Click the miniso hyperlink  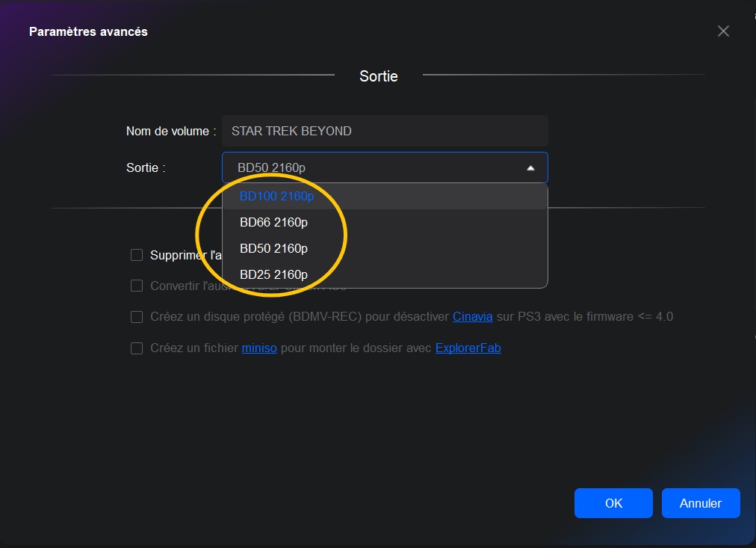[258, 348]
